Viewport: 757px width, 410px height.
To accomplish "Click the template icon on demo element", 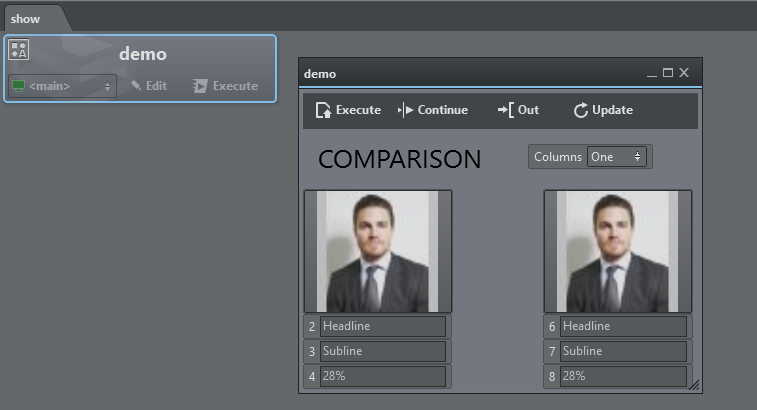I will [19, 50].
